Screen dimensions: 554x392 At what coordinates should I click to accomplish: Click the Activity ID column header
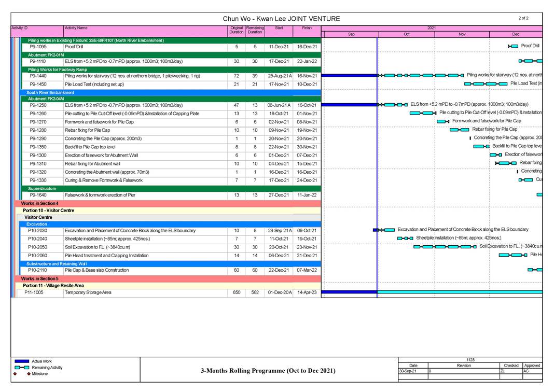coord(37,31)
